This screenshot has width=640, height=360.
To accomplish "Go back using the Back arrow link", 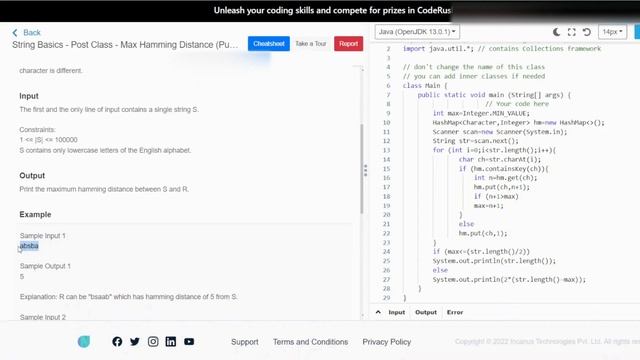I will point(27,33).
